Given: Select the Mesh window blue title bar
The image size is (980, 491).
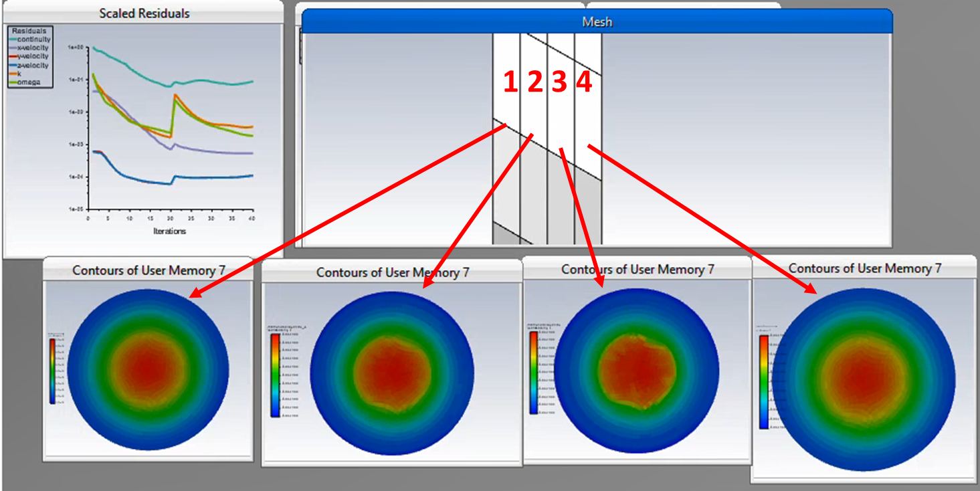Looking at the screenshot, I should click(x=597, y=21).
